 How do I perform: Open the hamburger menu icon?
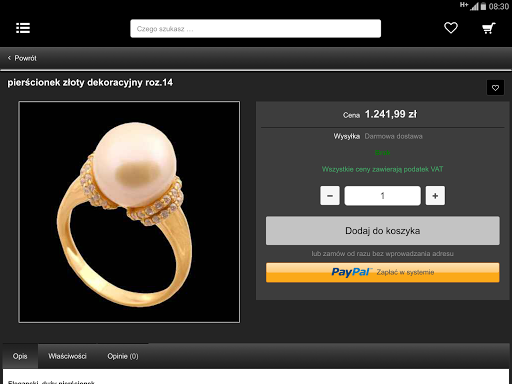tap(23, 28)
